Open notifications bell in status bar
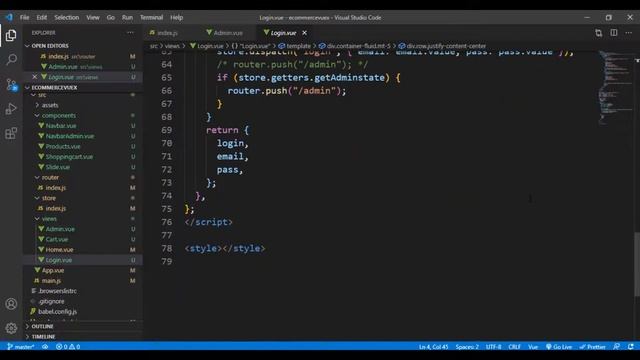This screenshot has width=640, height=360. pos(631,347)
